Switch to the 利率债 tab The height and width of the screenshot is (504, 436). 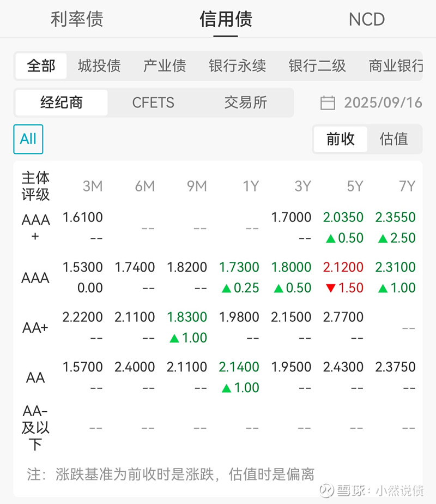pyautogui.click(x=77, y=19)
